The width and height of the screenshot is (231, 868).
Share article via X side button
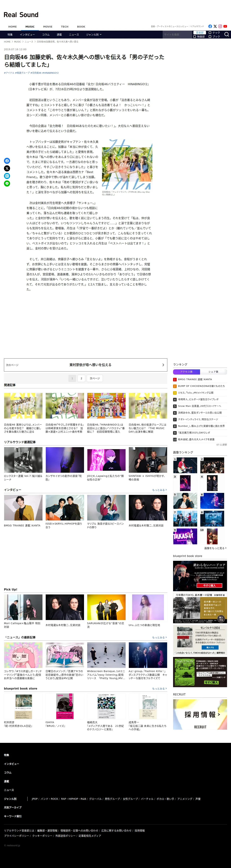[x=7, y=169]
